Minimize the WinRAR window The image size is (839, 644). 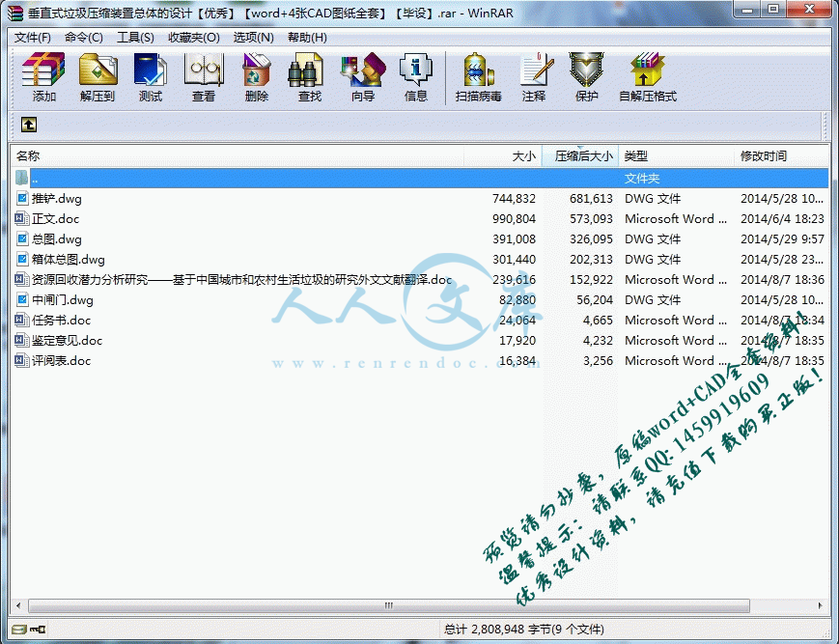pos(747,9)
